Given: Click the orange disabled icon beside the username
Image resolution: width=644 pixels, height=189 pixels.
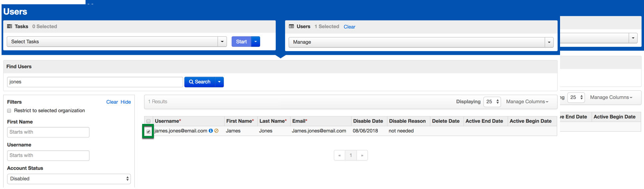Looking at the screenshot, I should click(216, 131).
